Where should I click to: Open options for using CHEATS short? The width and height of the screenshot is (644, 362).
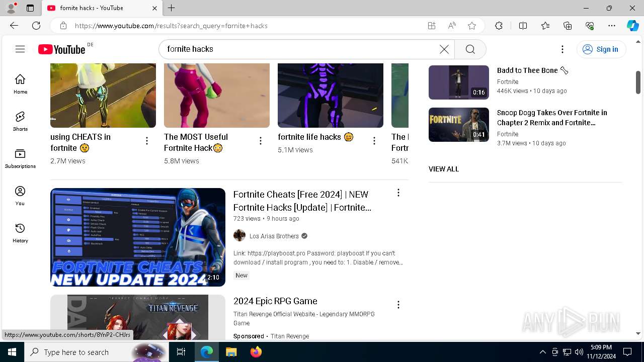point(147,141)
